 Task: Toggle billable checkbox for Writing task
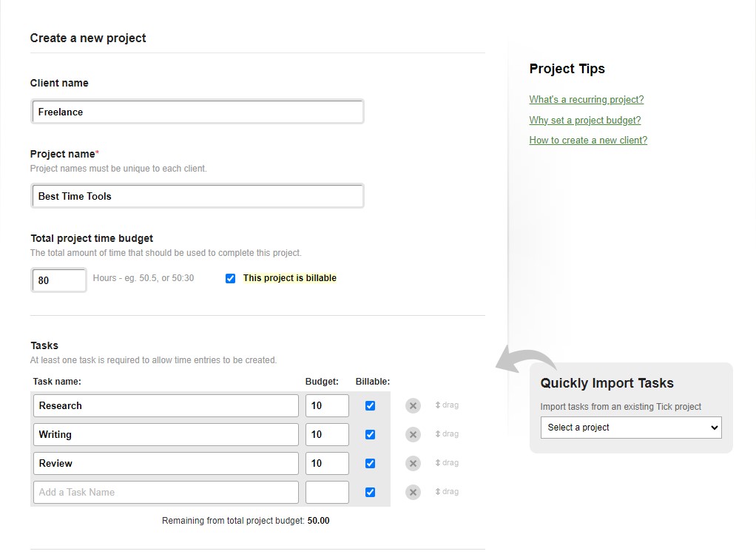coord(370,434)
